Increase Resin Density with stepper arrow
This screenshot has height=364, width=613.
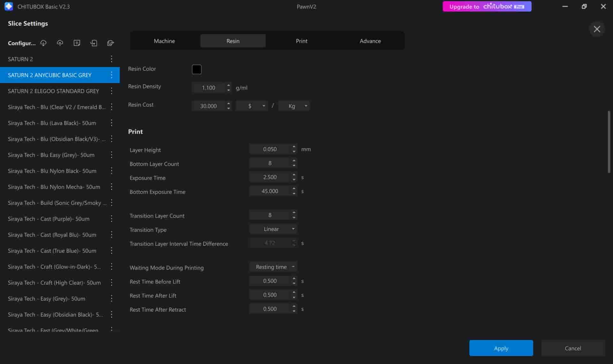[x=229, y=85]
